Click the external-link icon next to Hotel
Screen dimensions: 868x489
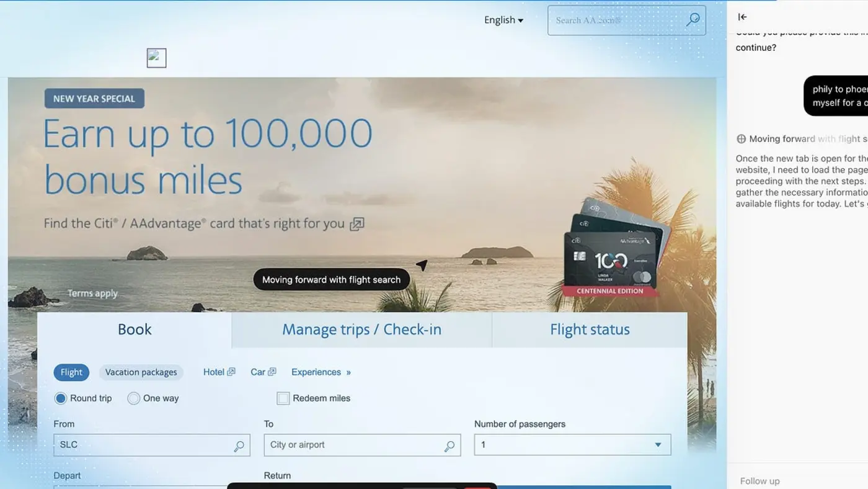[232, 371]
